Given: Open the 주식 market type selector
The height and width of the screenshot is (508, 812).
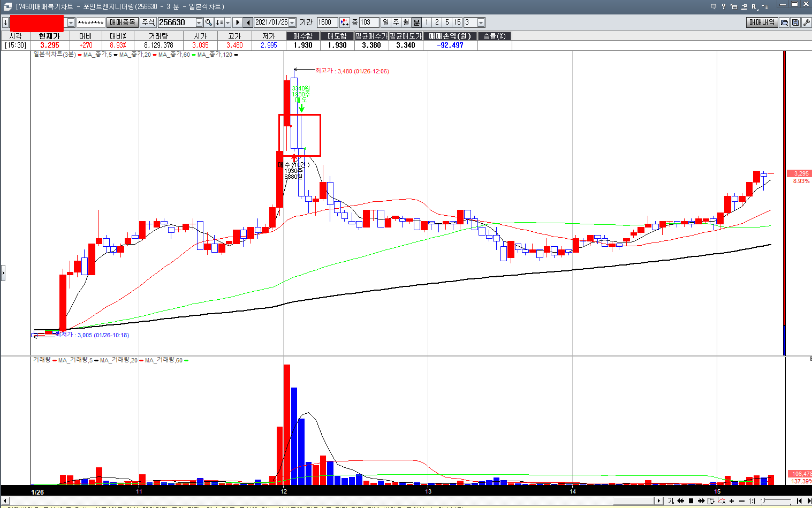Looking at the screenshot, I should (x=148, y=22).
